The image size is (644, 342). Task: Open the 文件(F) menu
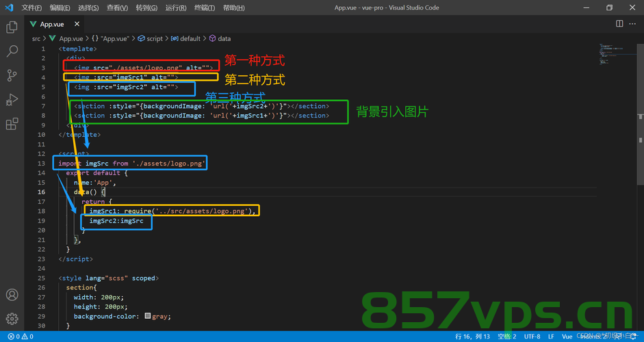tap(31, 8)
